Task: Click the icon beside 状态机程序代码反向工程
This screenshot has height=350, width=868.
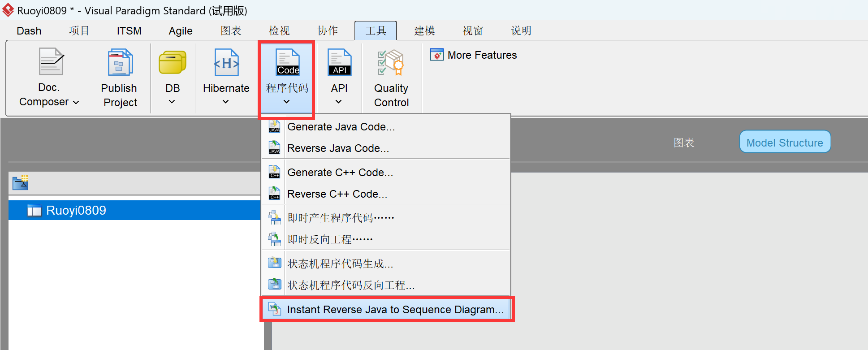Action: (x=274, y=285)
